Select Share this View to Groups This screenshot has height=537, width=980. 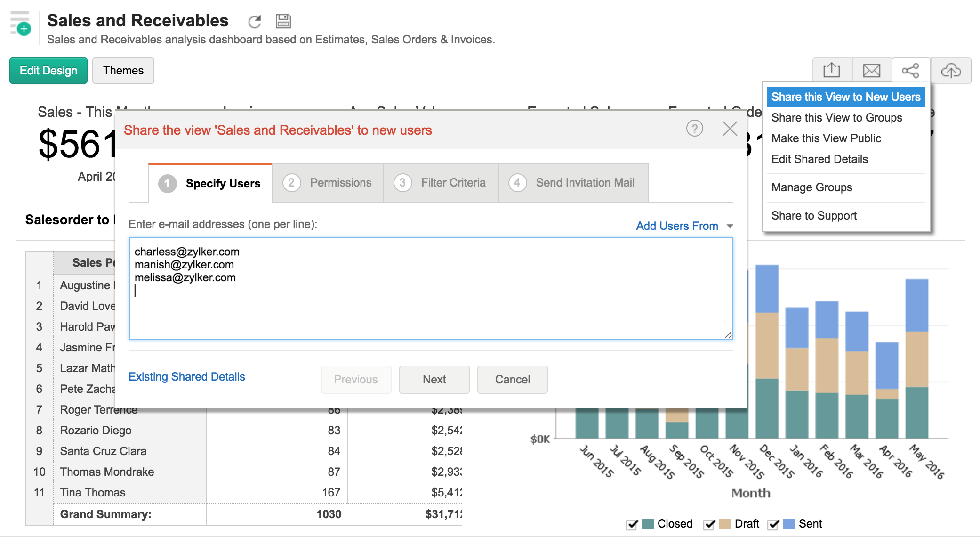[836, 118]
